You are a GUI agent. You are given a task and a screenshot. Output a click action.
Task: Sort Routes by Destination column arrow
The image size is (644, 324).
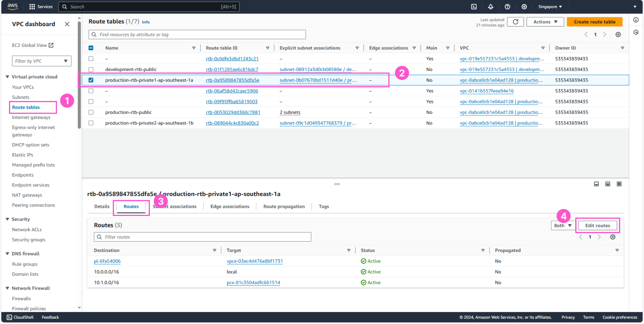click(x=214, y=250)
